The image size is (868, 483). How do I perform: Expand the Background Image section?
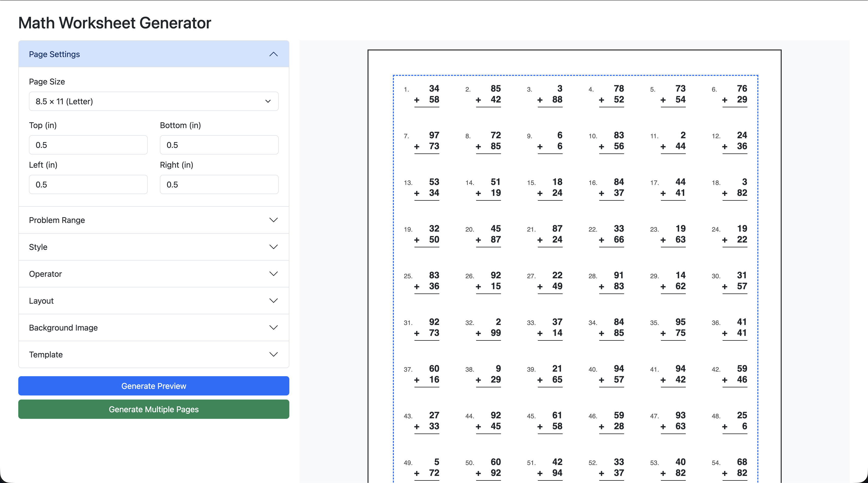pyautogui.click(x=63, y=328)
